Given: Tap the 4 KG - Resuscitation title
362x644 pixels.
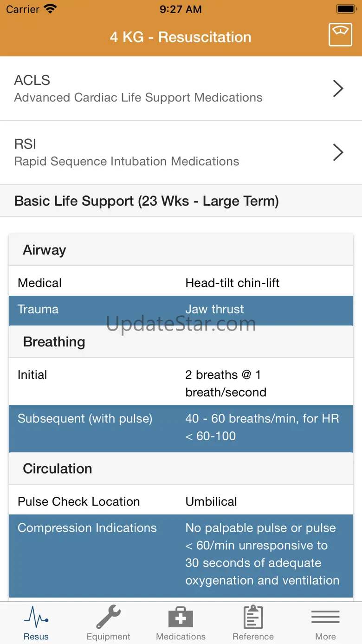Looking at the screenshot, I should 181,37.
